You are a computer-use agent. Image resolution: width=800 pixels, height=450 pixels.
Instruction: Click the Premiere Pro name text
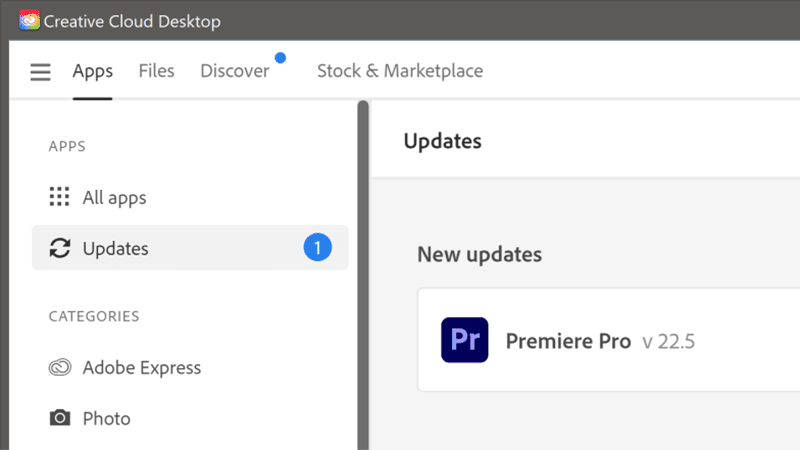click(x=568, y=341)
